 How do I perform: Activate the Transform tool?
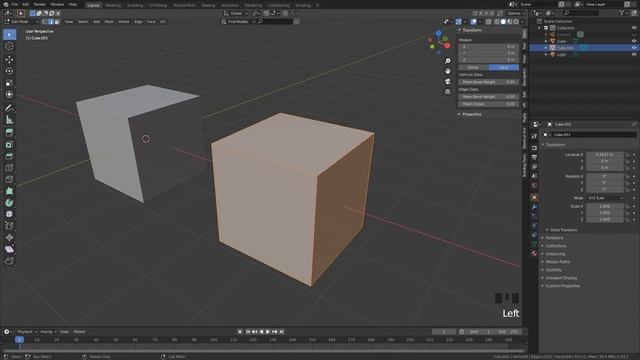9,95
